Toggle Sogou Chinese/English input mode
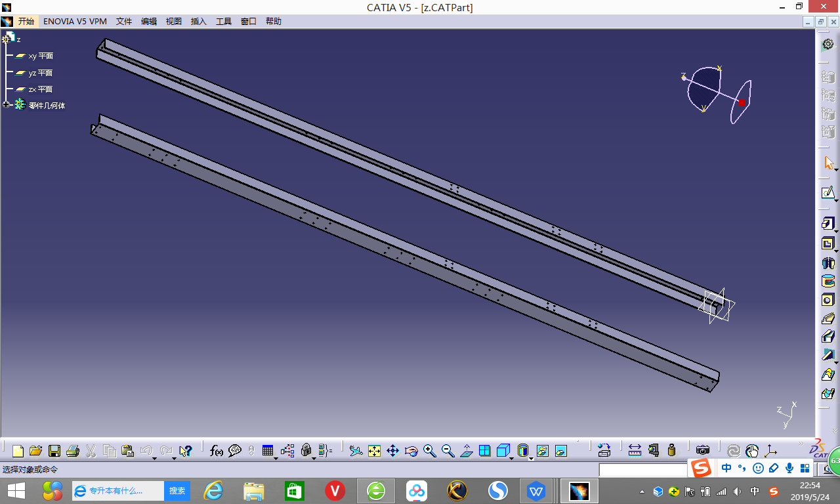This screenshot has width=840, height=504. 726,468
